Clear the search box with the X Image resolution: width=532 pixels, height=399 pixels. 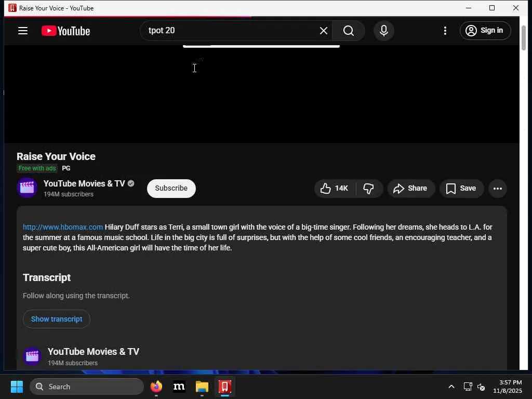[323, 31]
